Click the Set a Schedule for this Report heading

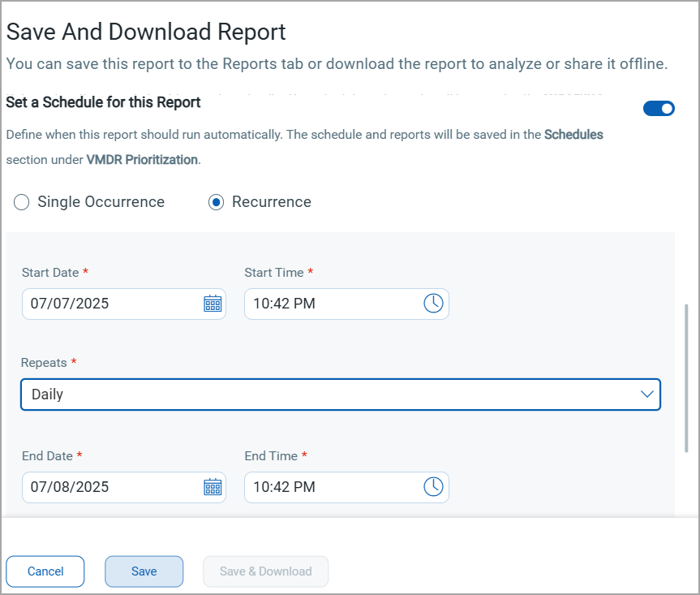103,102
